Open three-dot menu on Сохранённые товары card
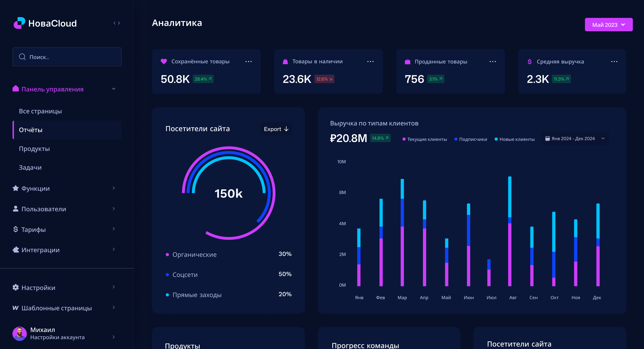644x349 pixels. (248, 61)
